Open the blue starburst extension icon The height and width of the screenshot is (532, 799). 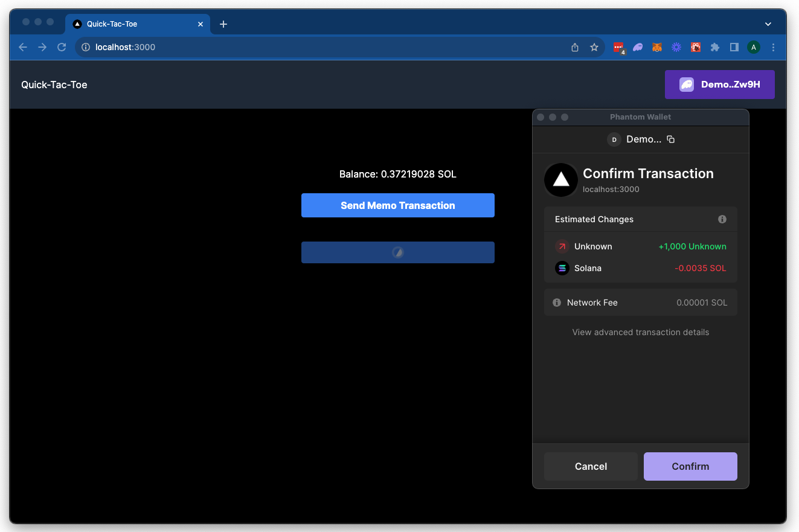[676, 47]
